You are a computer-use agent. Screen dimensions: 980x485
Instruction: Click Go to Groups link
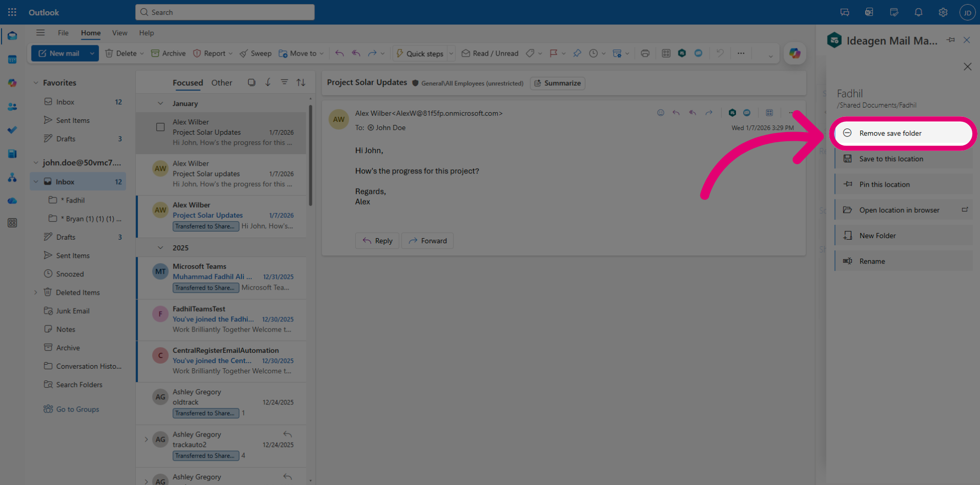(71, 409)
